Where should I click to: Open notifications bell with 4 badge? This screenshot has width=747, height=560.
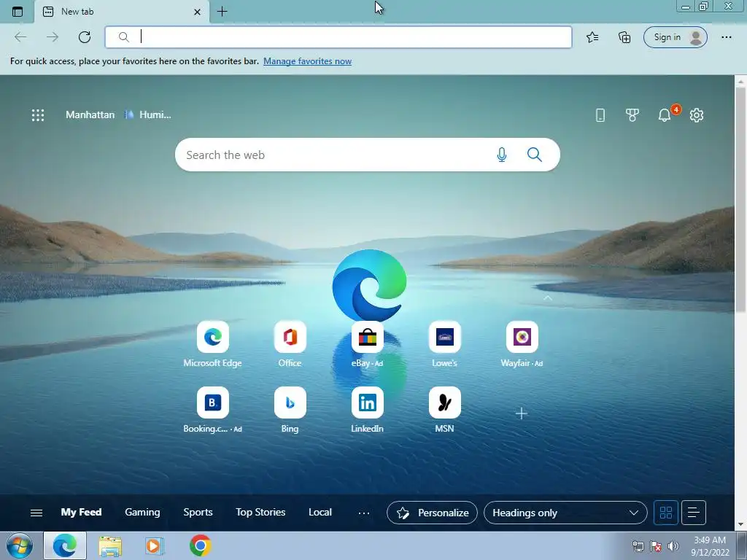[665, 114]
